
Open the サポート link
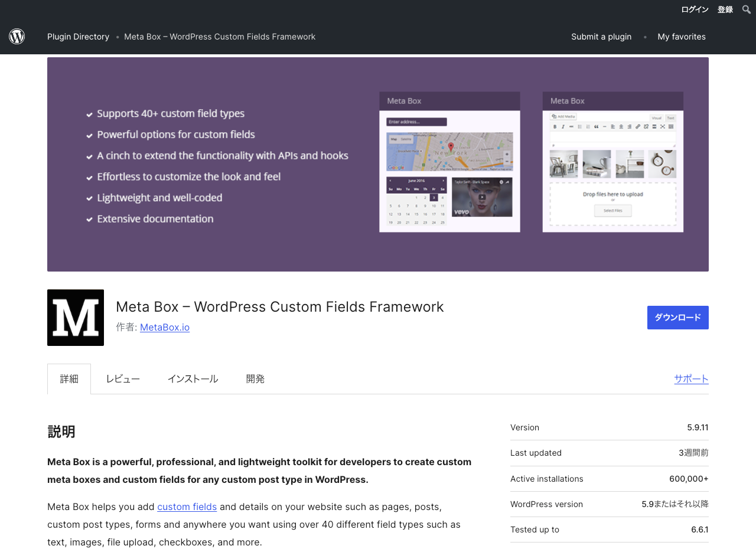pos(692,379)
